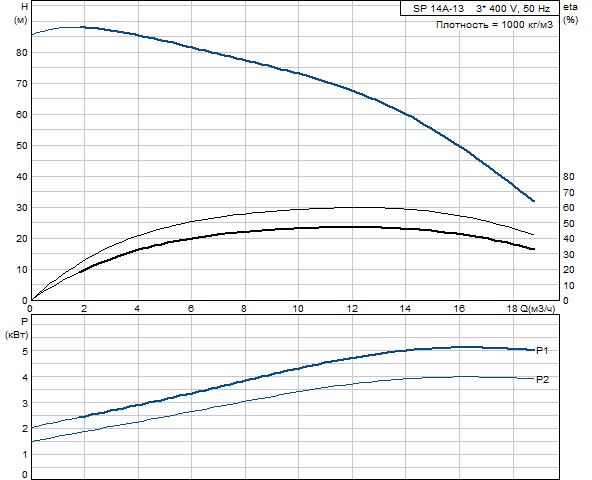
Task: Click the P1 curve label
Action: pyautogui.click(x=542, y=351)
